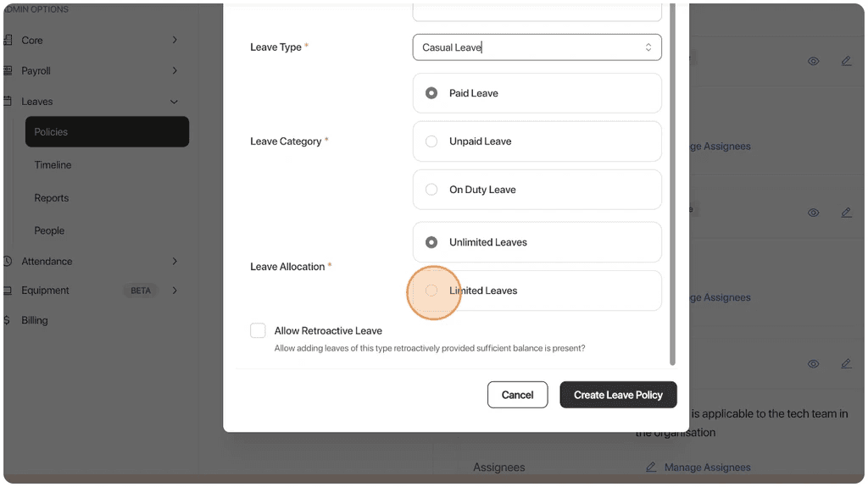Screen dimensions: 868x487
Task: Click the Leaves calendar icon
Action: 8,102
